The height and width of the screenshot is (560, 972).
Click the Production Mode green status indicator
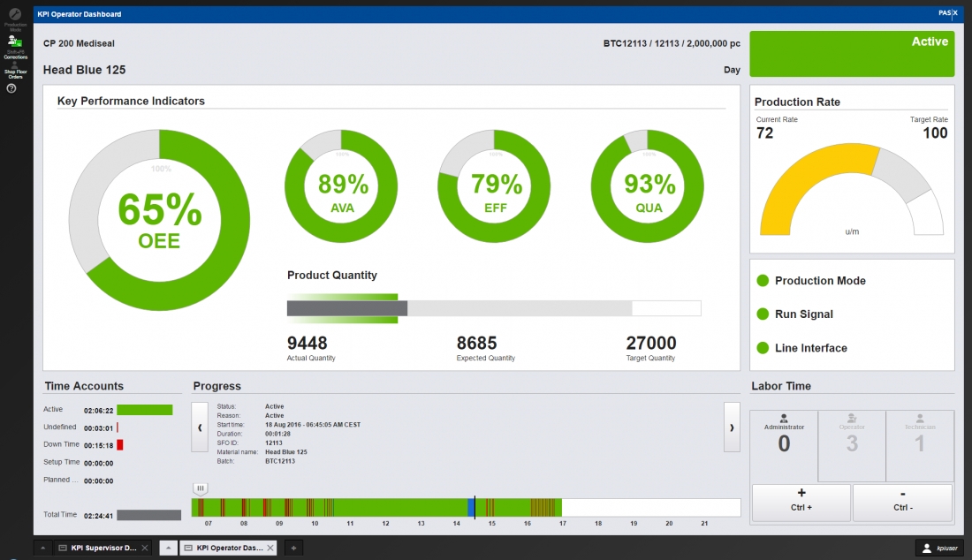pos(763,281)
